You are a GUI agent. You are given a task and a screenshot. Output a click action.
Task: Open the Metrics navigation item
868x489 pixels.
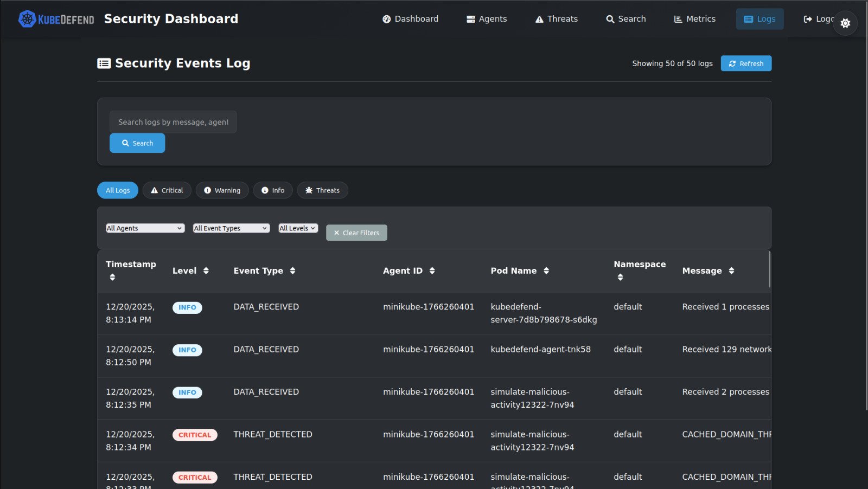(694, 19)
